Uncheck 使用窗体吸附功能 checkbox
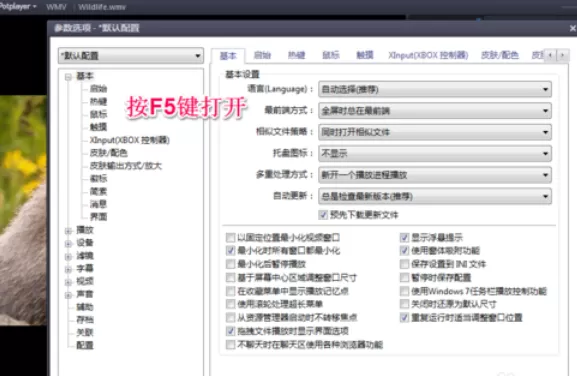 pos(404,251)
